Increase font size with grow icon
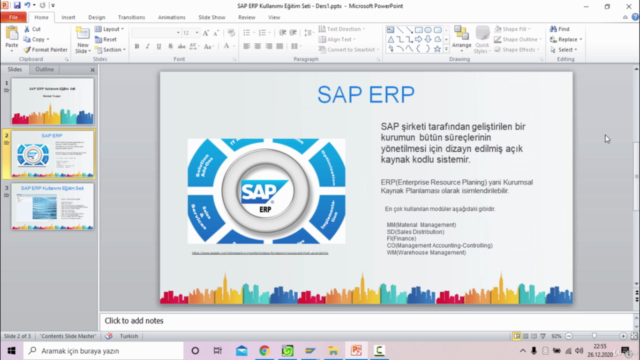 [206, 33]
